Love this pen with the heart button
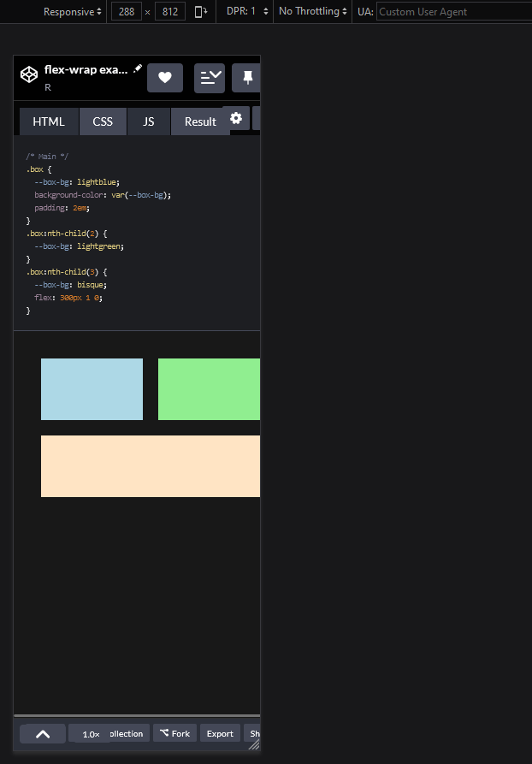Viewport: 532px width, 764px height. (165, 78)
